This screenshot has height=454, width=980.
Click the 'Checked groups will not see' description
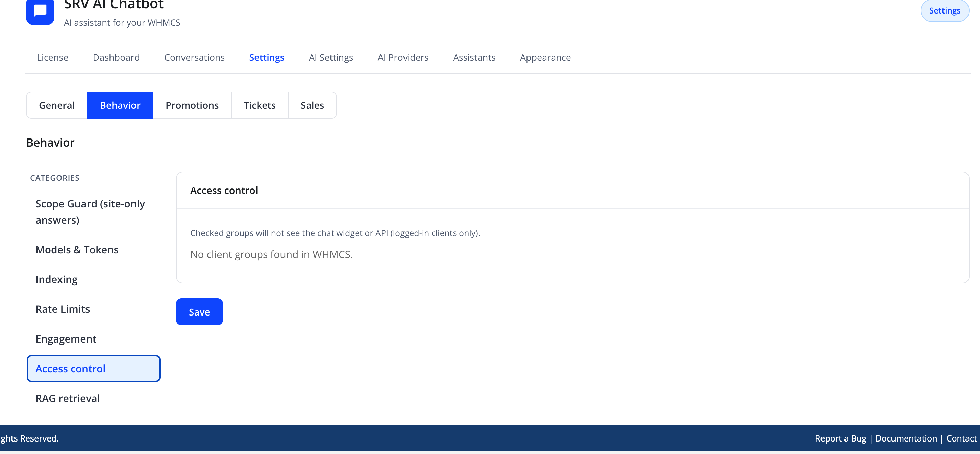335,233
